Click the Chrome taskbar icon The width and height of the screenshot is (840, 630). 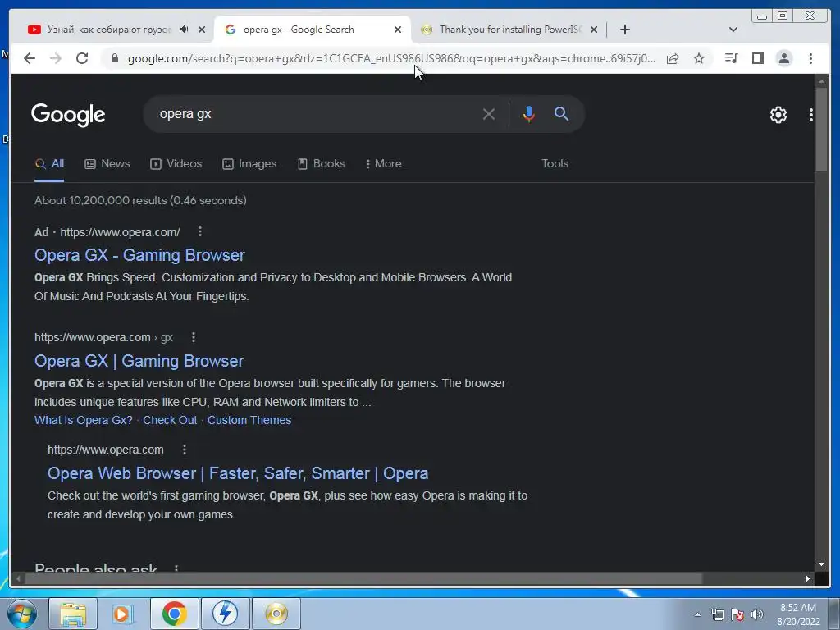[174, 614]
